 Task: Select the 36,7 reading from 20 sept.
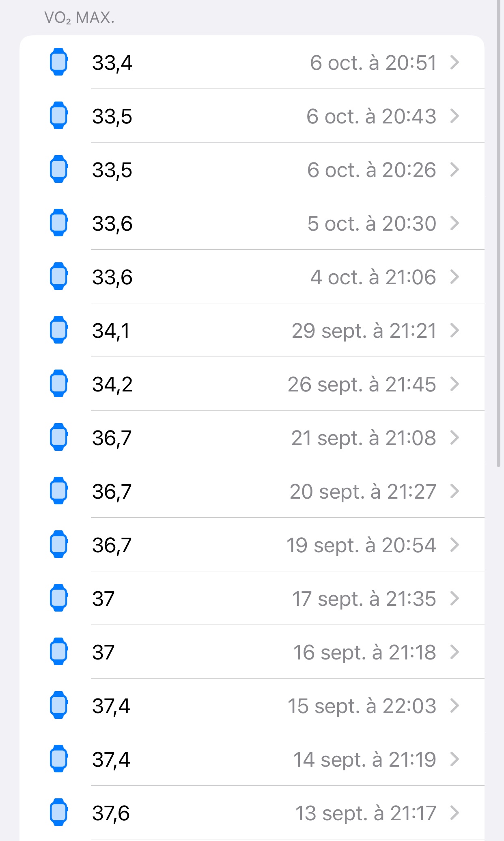(112, 491)
